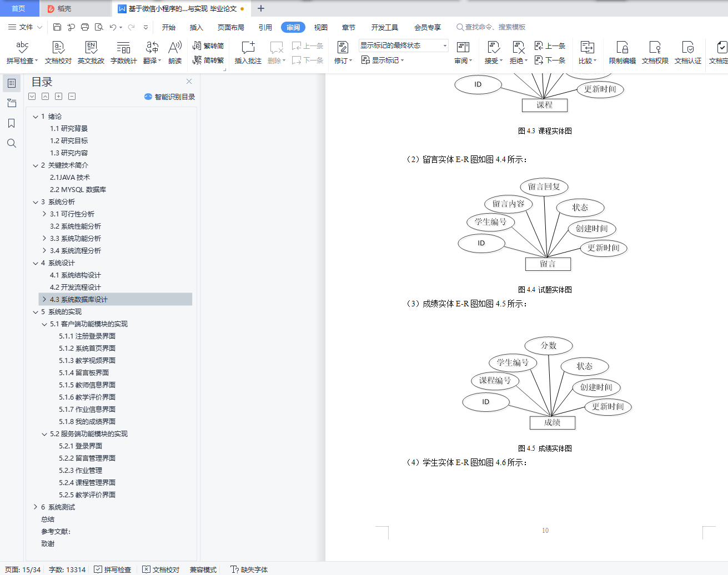
Task: Switch to the 视图 ribbon tab
Action: click(321, 27)
